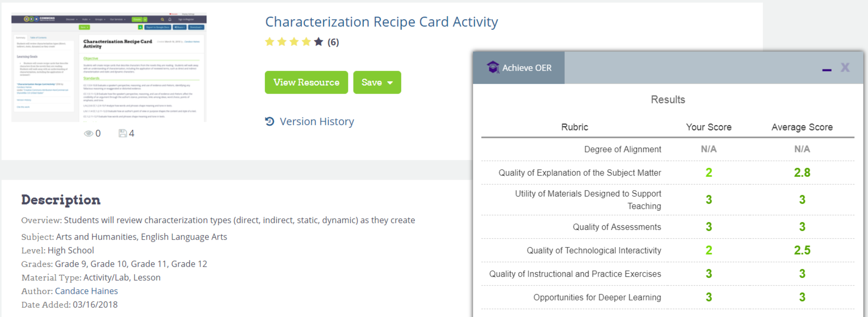Open the Version History link
Screen dimensions: 868x317
click(x=317, y=122)
